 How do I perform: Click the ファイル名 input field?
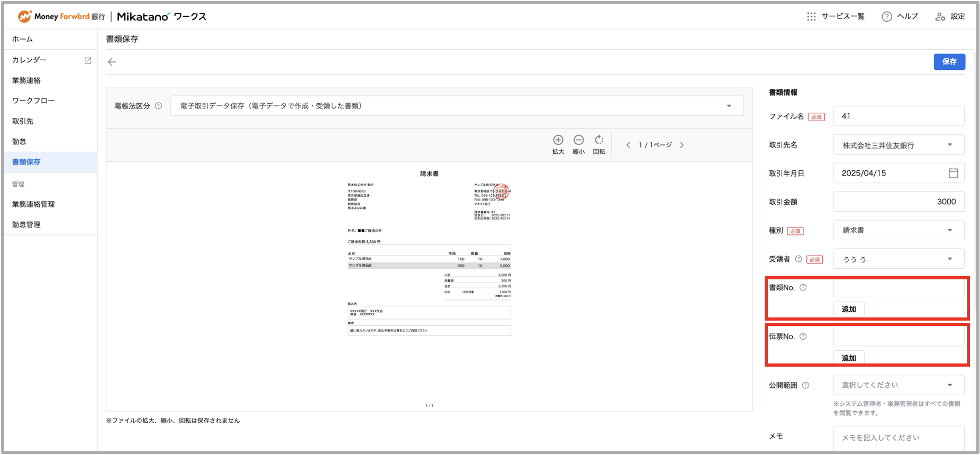(x=899, y=116)
